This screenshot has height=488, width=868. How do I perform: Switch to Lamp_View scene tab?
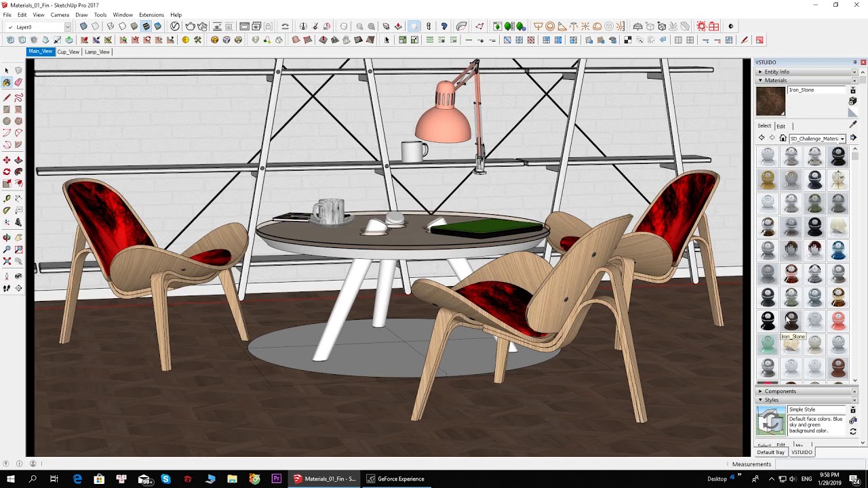click(97, 52)
